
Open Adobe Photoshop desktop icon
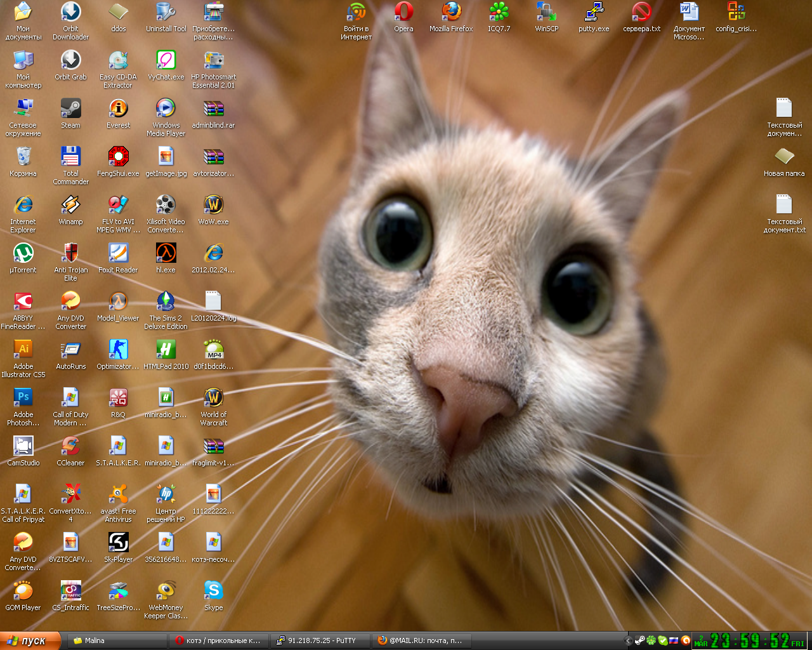(23, 398)
